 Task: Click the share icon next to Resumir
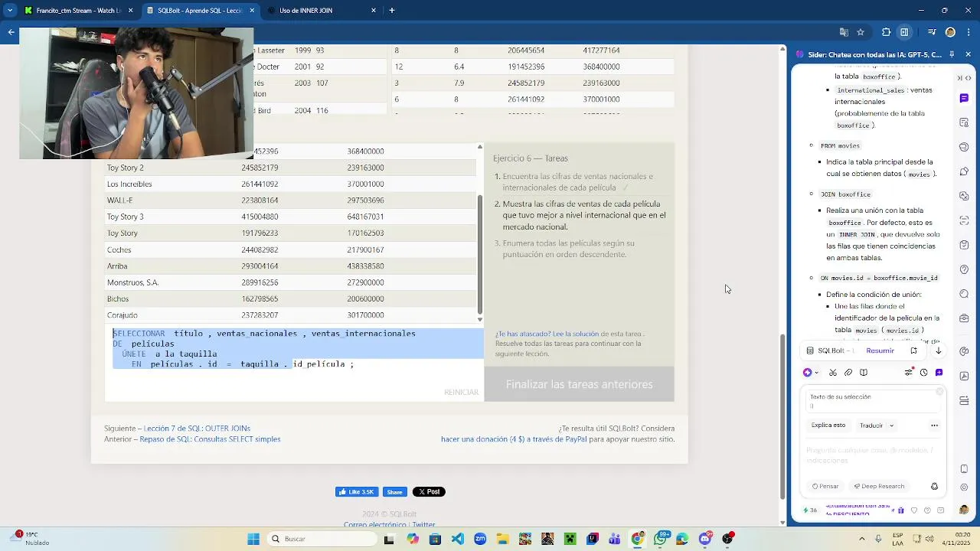click(x=913, y=350)
